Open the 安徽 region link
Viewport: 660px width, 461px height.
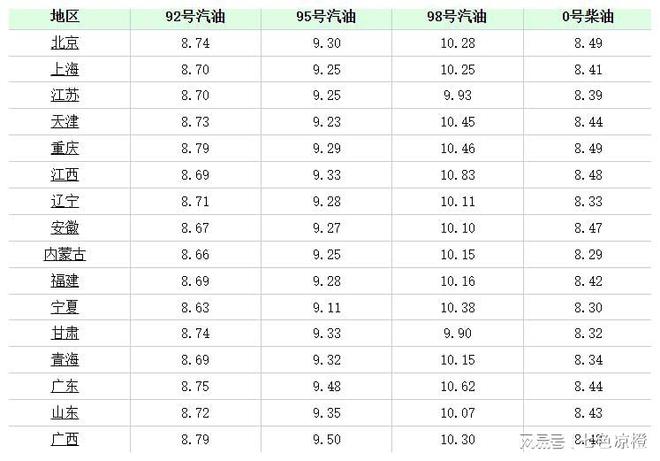65,227
